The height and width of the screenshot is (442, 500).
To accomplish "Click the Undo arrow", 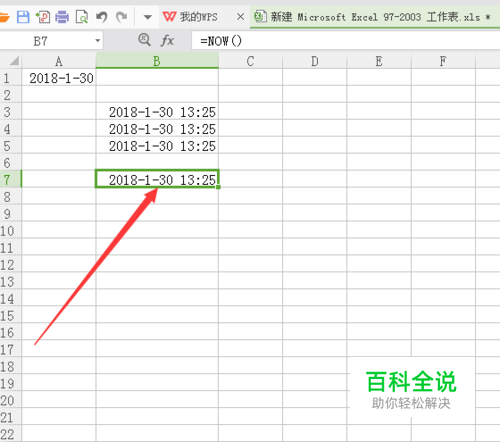I will point(101,17).
